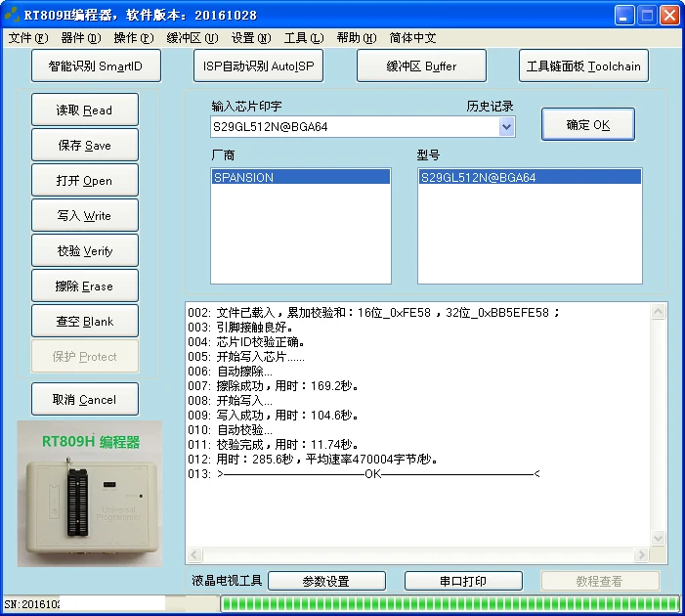
Task: Click the RT809H programmer image
Action: [x=90, y=494]
